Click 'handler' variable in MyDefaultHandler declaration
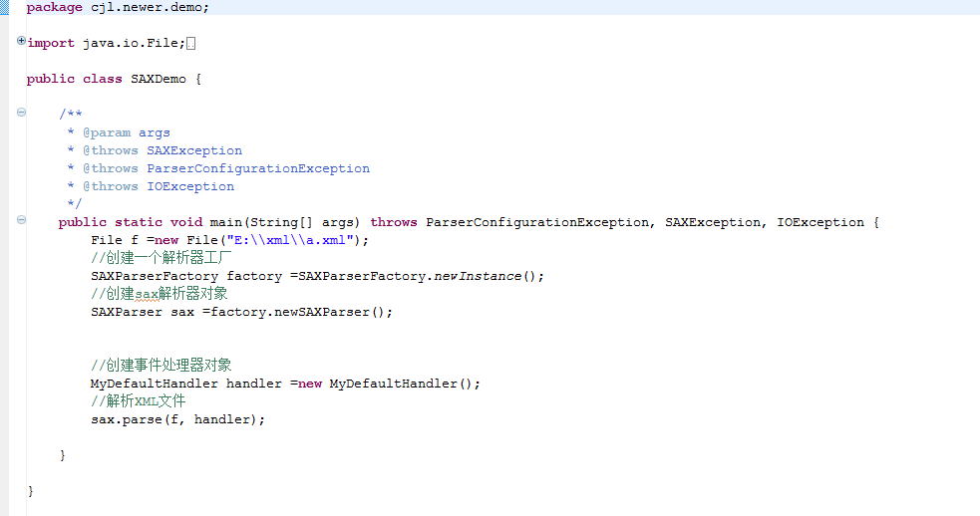The height and width of the screenshot is (516, 980). pyautogui.click(x=254, y=384)
